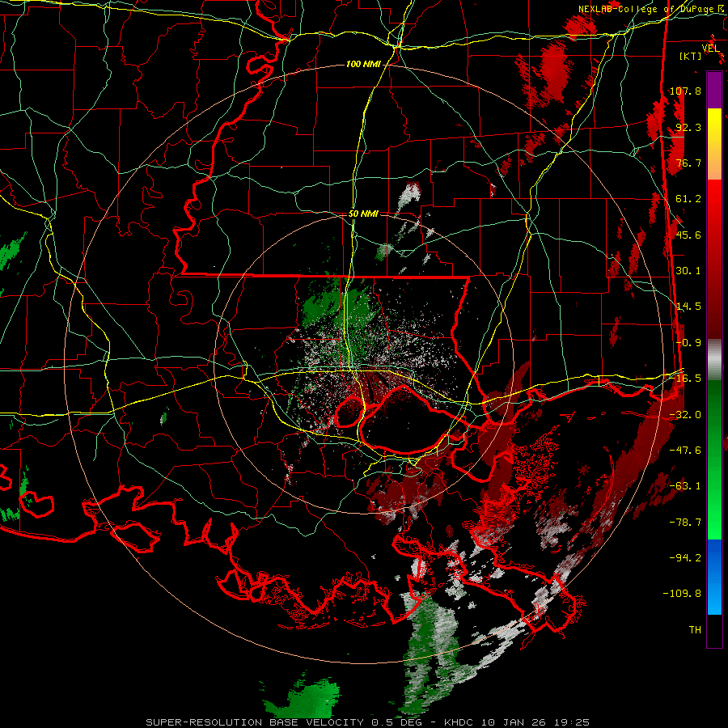Click the -94.2 value on the velocity scale
This screenshot has height=728, width=728.
pyautogui.click(x=685, y=558)
